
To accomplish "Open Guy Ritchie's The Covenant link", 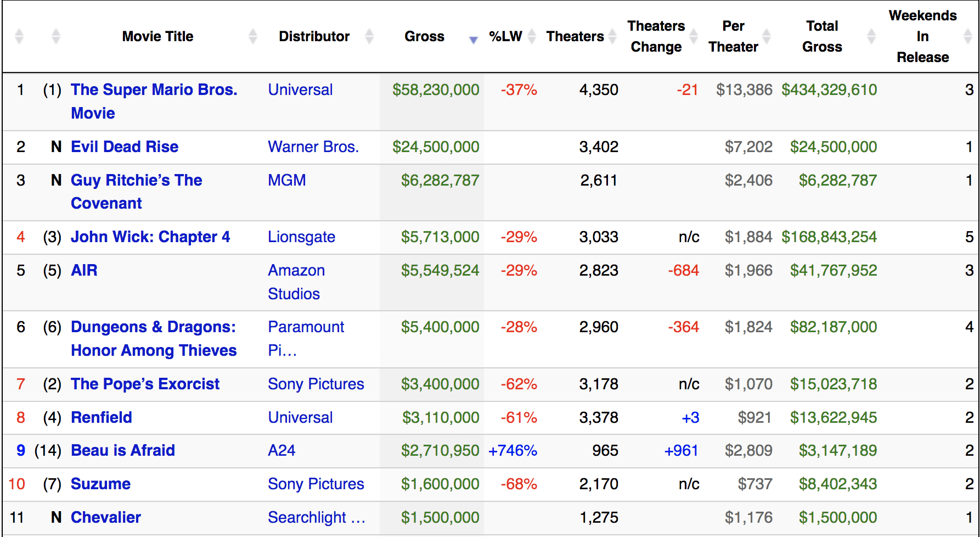I will pyautogui.click(x=137, y=192).
